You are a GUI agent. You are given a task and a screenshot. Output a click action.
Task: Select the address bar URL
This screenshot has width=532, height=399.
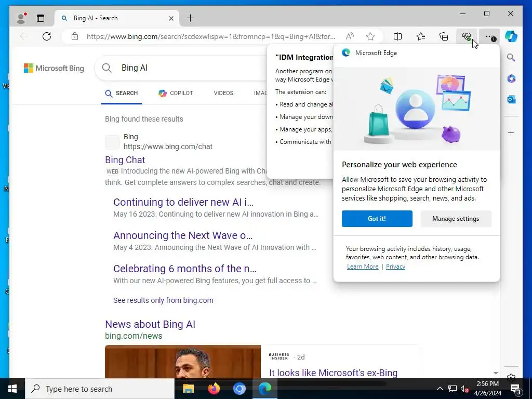point(211,36)
